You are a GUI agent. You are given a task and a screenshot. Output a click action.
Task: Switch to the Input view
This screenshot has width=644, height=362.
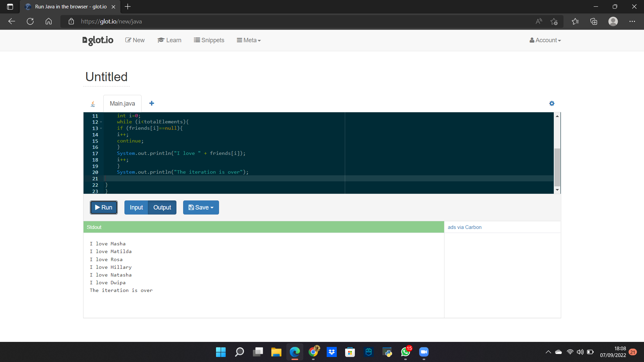(x=136, y=207)
